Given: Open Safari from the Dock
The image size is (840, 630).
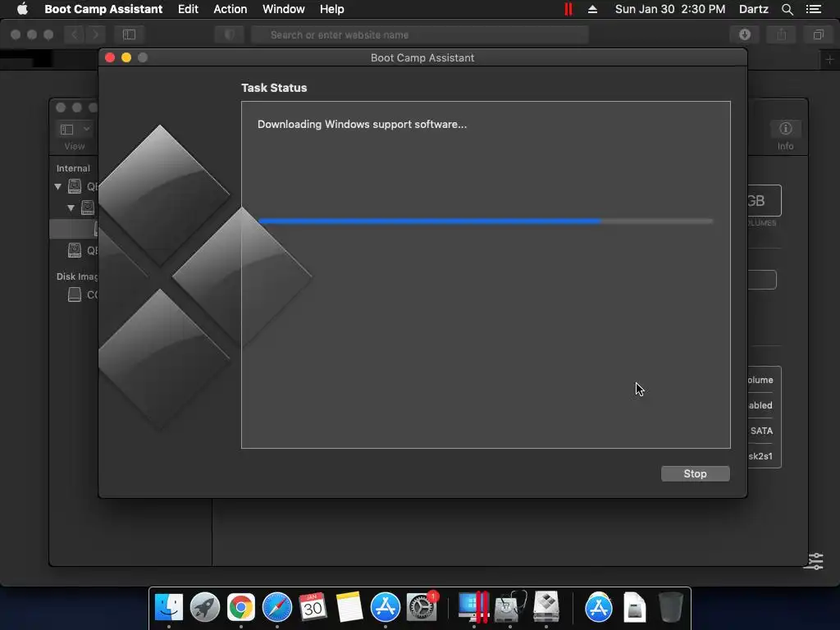Looking at the screenshot, I should [277, 607].
